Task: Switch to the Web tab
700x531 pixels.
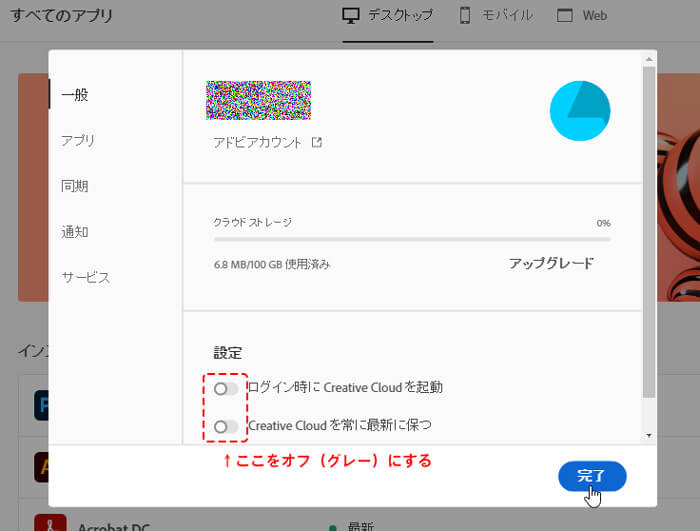Action: click(x=582, y=16)
